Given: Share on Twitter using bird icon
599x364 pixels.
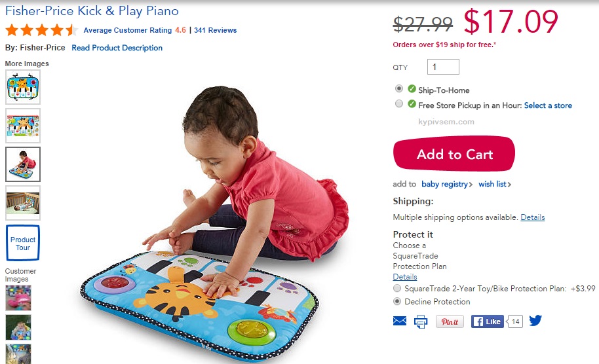Looking at the screenshot, I should pyautogui.click(x=535, y=321).
